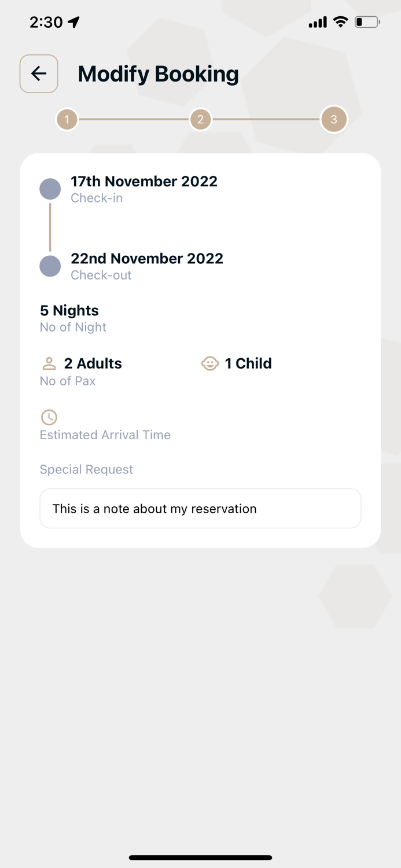Tap the check-out date dot
The height and width of the screenshot is (868, 401).
pos(50,266)
